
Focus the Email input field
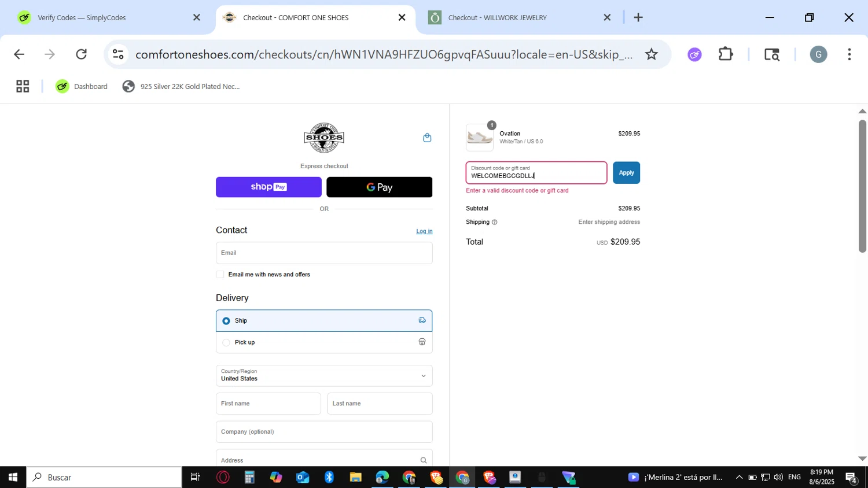324,253
